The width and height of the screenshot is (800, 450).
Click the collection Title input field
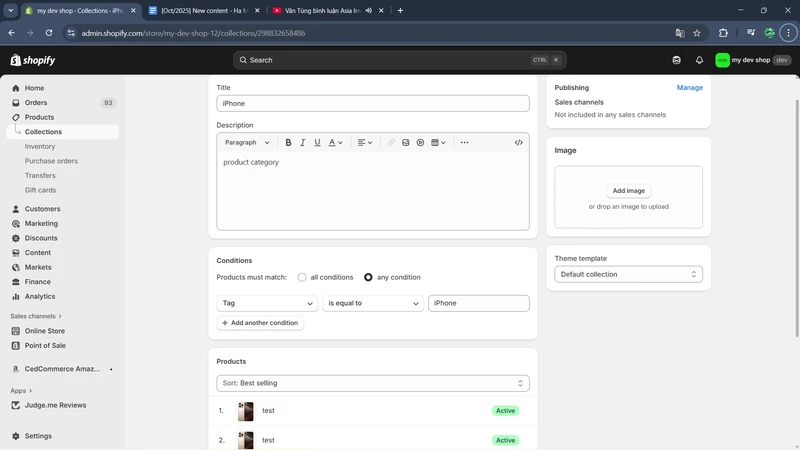pyautogui.click(x=372, y=103)
